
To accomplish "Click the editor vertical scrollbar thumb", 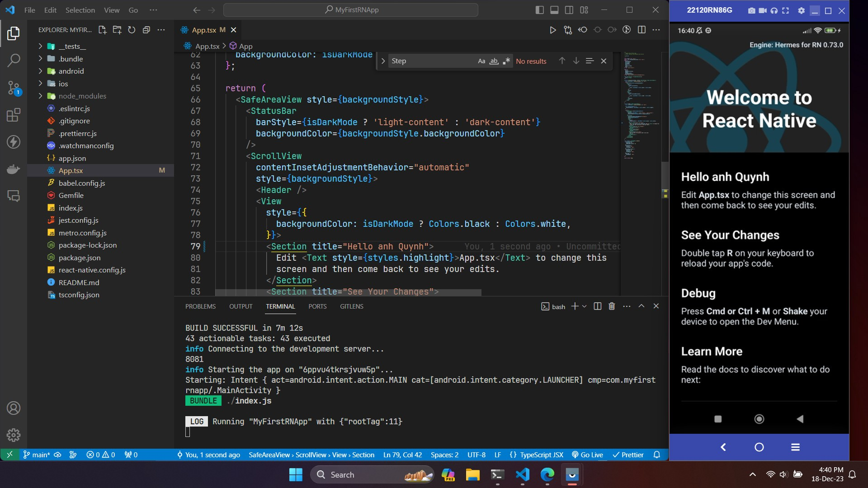I will 665,180.
